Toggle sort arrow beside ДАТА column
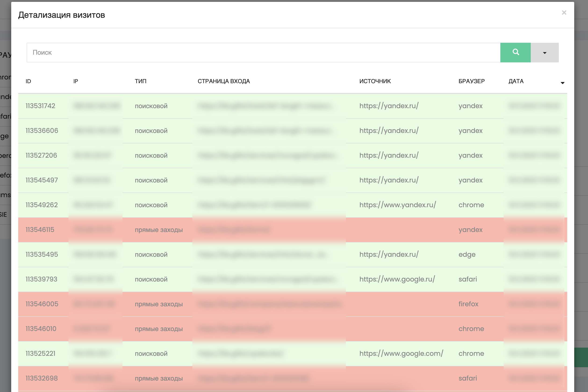 [562, 83]
